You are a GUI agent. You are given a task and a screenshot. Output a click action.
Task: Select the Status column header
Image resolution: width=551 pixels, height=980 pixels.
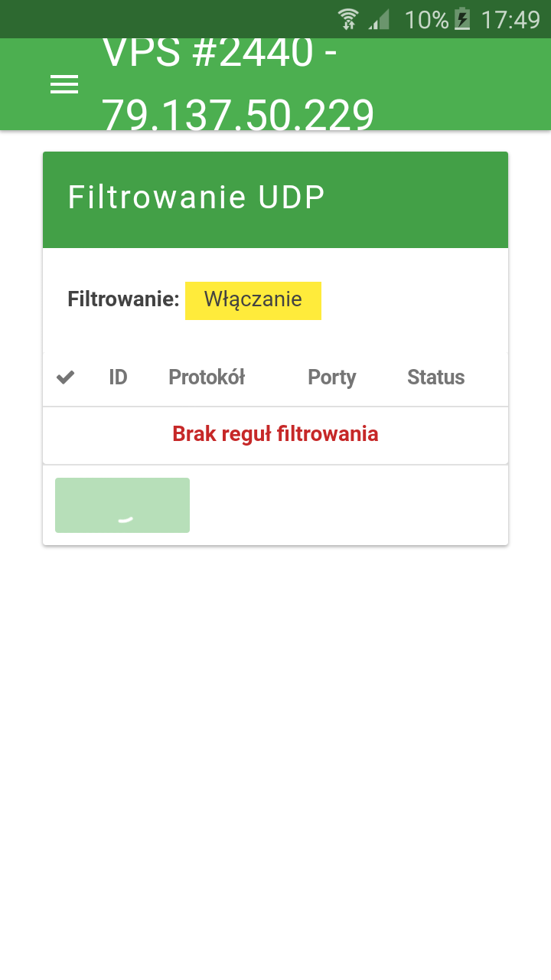pos(436,377)
